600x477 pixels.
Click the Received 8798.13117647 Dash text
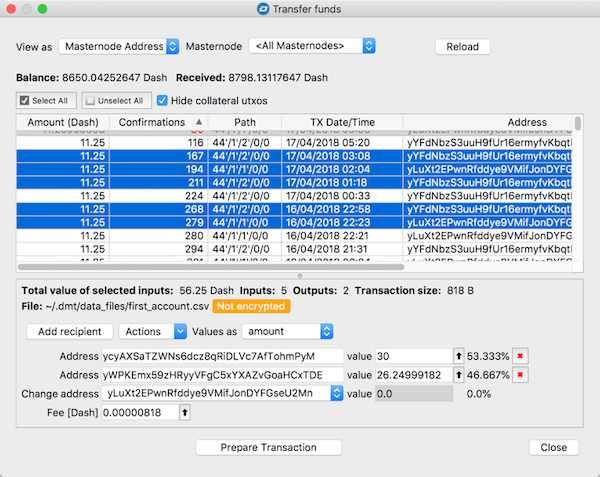252,78
